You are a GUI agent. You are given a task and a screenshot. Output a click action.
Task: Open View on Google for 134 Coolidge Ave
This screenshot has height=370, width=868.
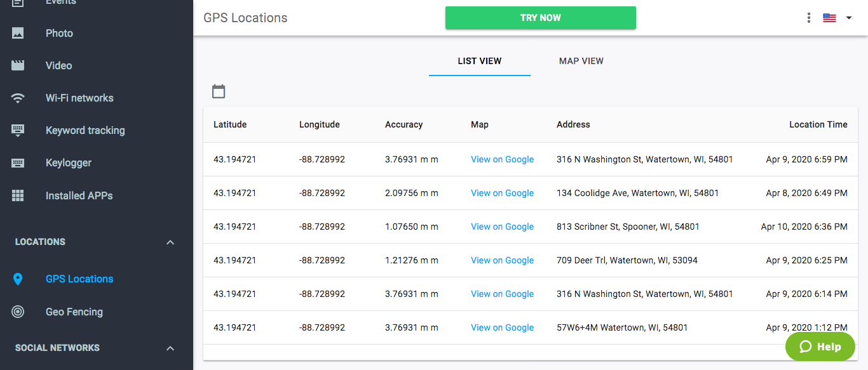(502, 193)
